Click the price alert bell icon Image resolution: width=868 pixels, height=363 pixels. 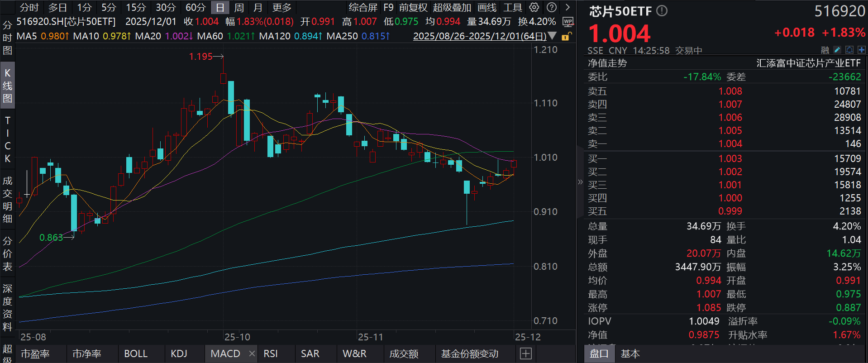coord(849,50)
